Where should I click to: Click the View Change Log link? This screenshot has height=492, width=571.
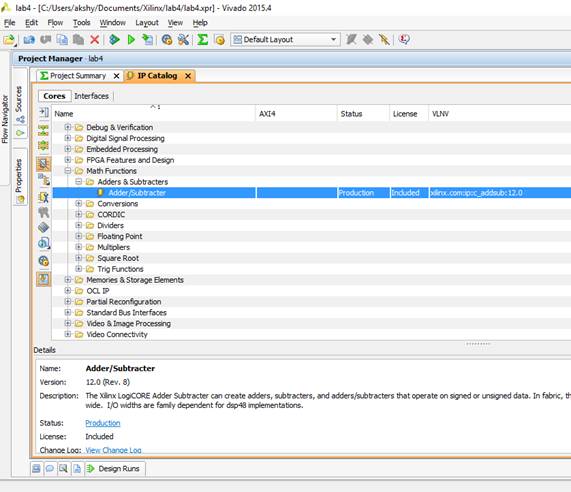(x=113, y=450)
